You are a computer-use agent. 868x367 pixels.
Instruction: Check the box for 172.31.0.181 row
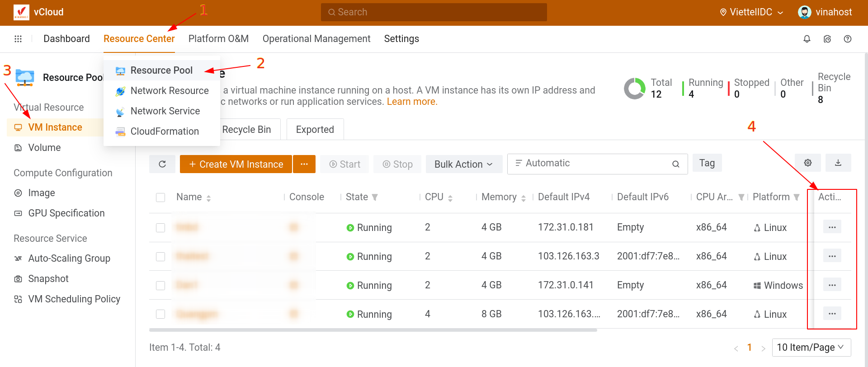160,228
